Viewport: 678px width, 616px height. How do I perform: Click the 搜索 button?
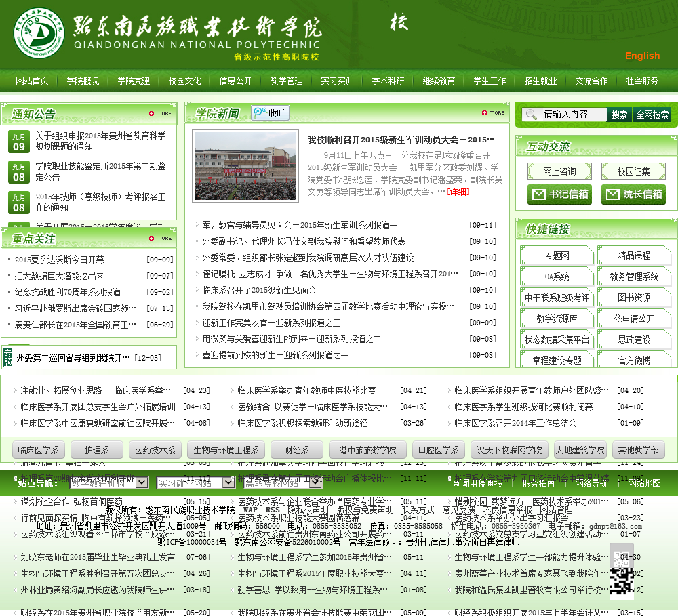click(619, 115)
